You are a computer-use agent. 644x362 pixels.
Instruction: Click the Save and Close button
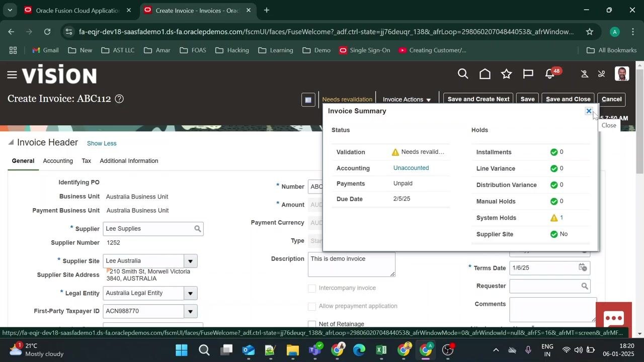pos(568,99)
